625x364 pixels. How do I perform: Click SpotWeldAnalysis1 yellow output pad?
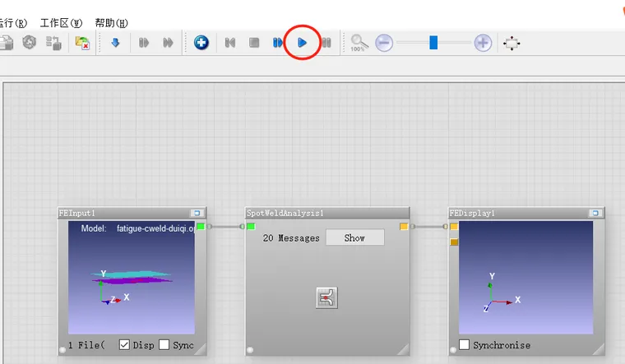point(404,227)
